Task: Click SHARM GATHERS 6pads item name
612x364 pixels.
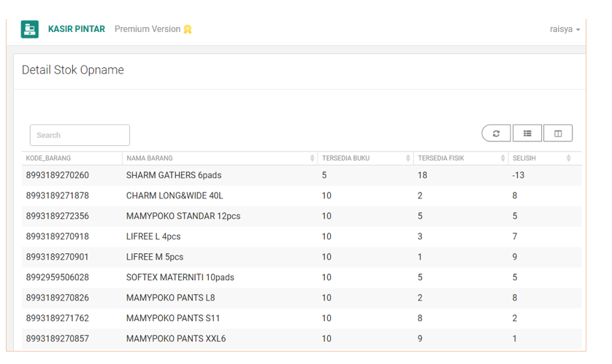Action: tap(174, 175)
